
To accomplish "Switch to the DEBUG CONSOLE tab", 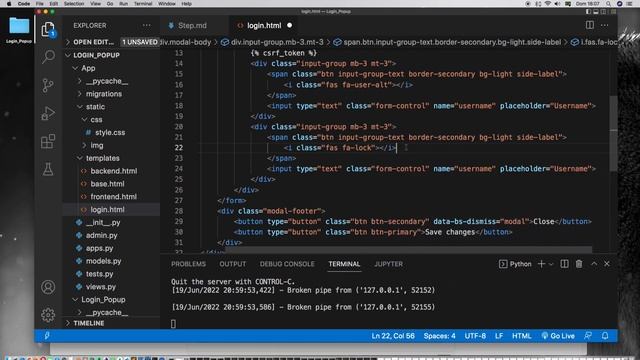I will tap(287, 264).
